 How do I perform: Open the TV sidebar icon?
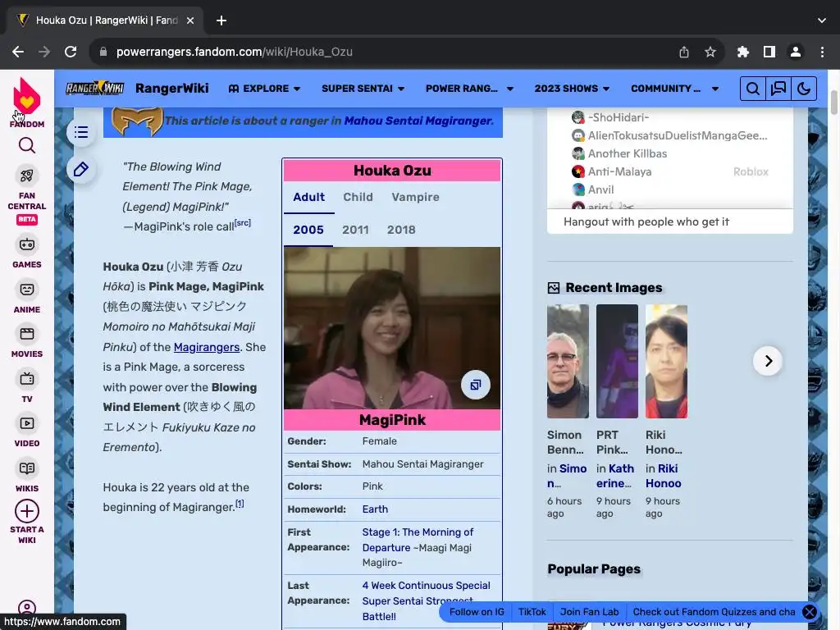(x=27, y=379)
